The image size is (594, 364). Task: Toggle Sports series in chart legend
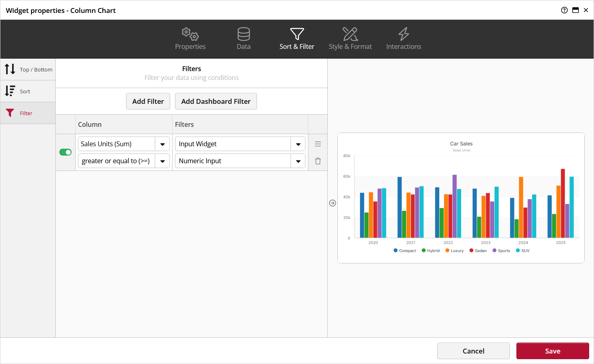coord(501,250)
